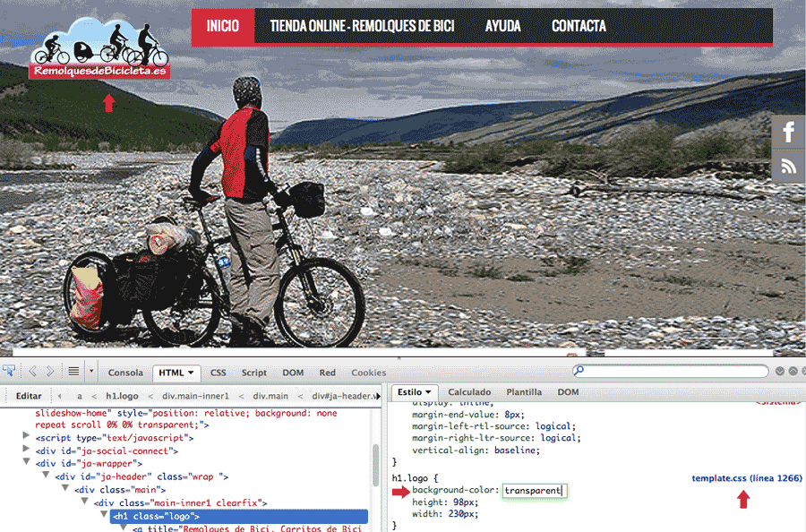The image size is (806, 532).
Task: Click the RemolquesdeBicicleta.es site logo
Action: [99, 49]
